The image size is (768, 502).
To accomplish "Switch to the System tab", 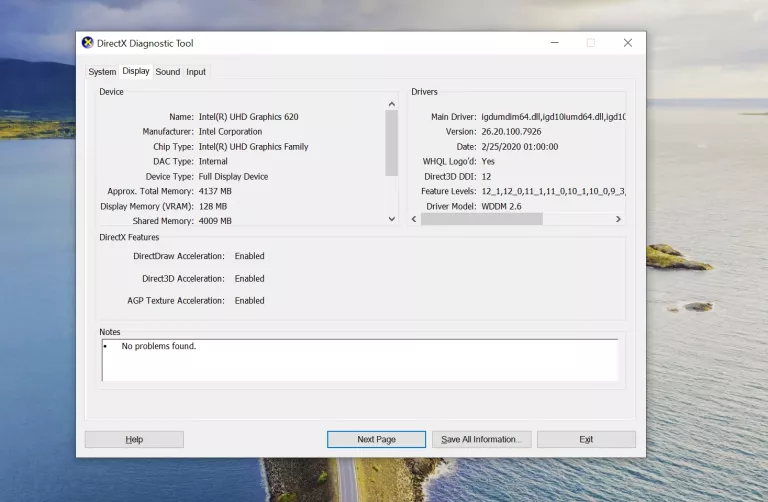I will (x=102, y=72).
